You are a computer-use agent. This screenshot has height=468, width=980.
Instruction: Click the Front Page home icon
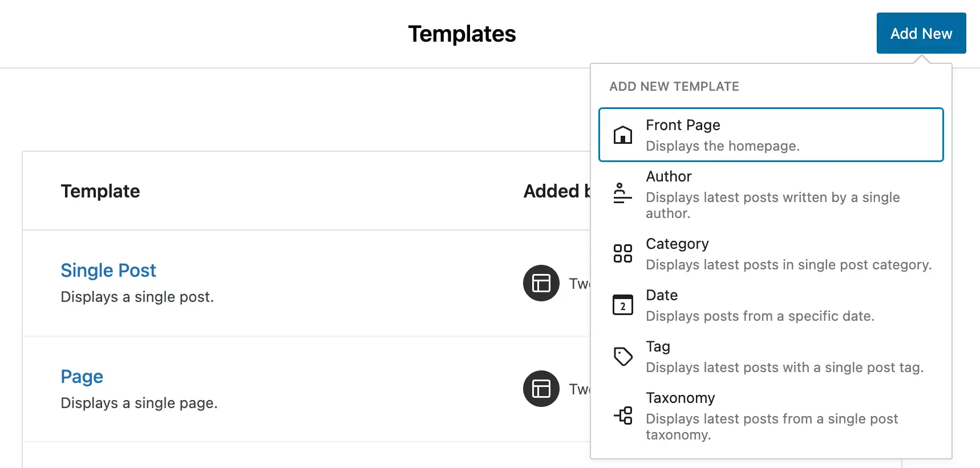(622, 135)
